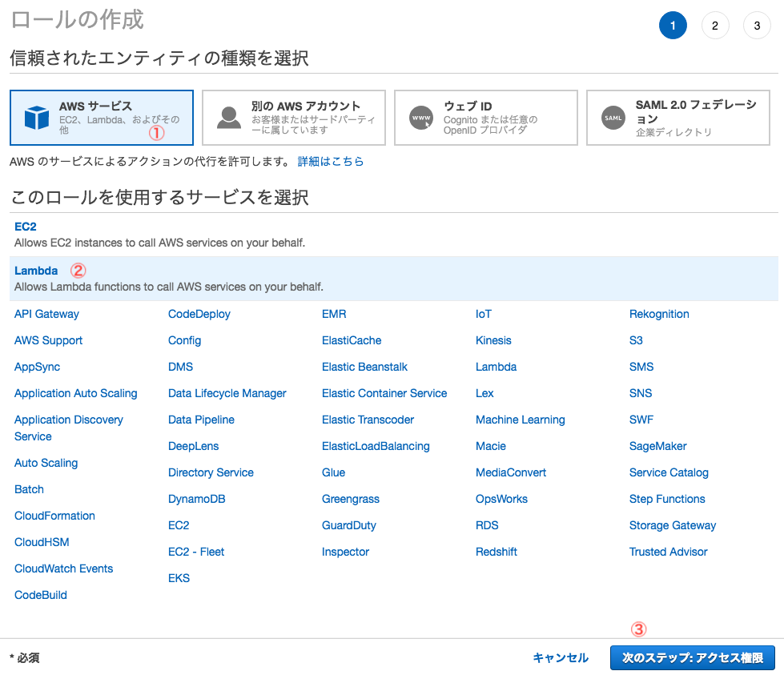Viewport: 784px width, 675px height.
Task: Select Redshift service
Action: (x=496, y=552)
